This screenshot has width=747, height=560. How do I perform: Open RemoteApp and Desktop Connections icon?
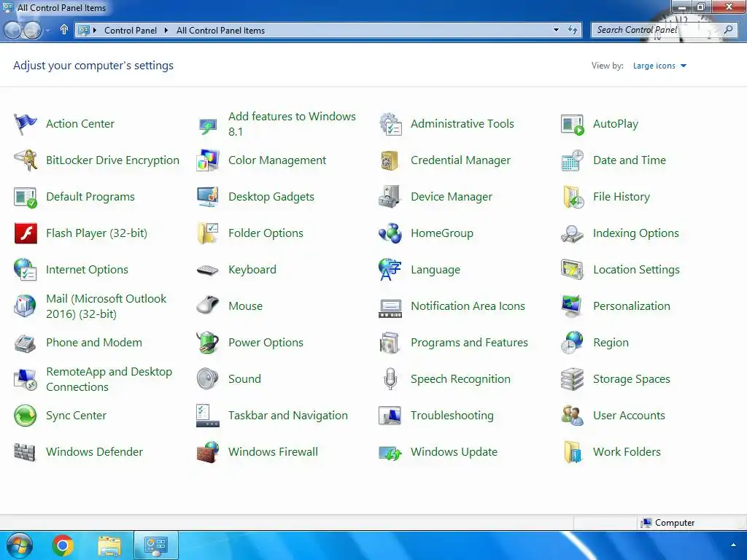(x=25, y=379)
